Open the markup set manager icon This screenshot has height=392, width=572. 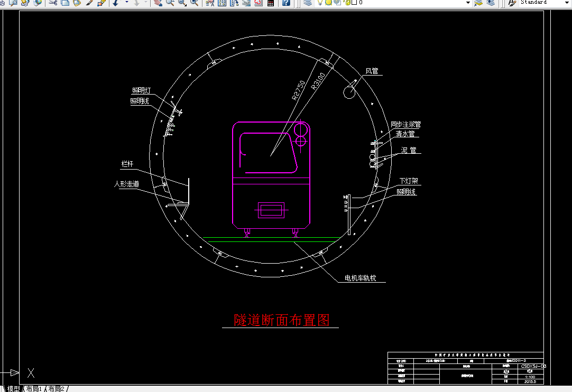[259, 3]
